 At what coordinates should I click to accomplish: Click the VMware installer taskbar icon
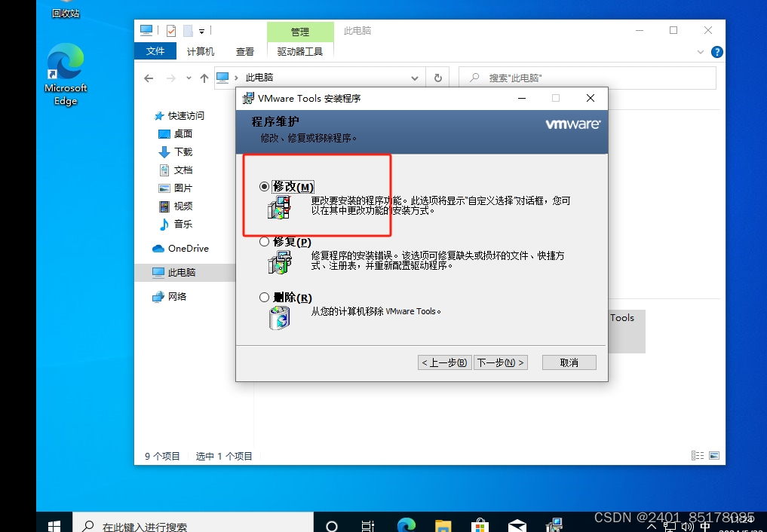pyautogui.click(x=554, y=526)
